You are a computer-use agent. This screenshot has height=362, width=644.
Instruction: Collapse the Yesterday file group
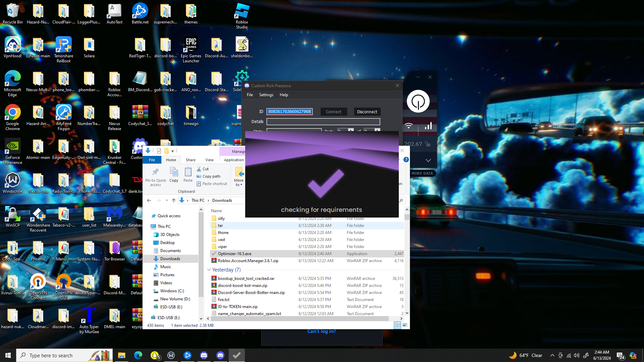209,270
